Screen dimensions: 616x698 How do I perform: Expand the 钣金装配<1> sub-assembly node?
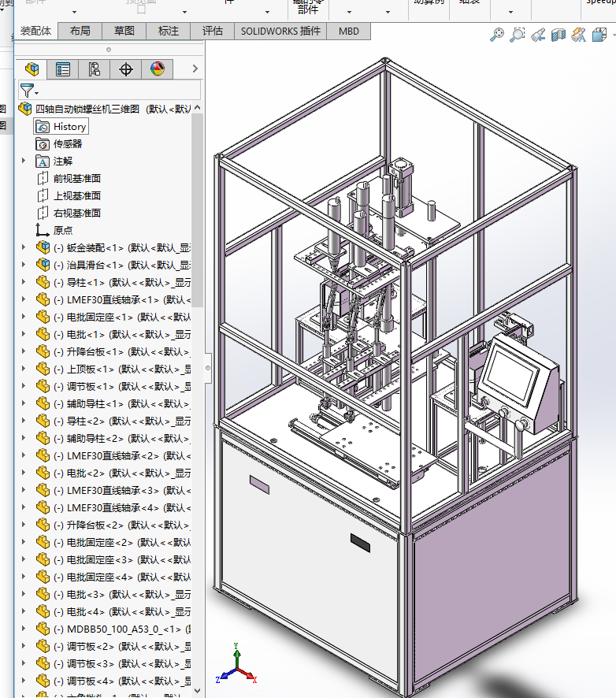click(x=23, y=247)
